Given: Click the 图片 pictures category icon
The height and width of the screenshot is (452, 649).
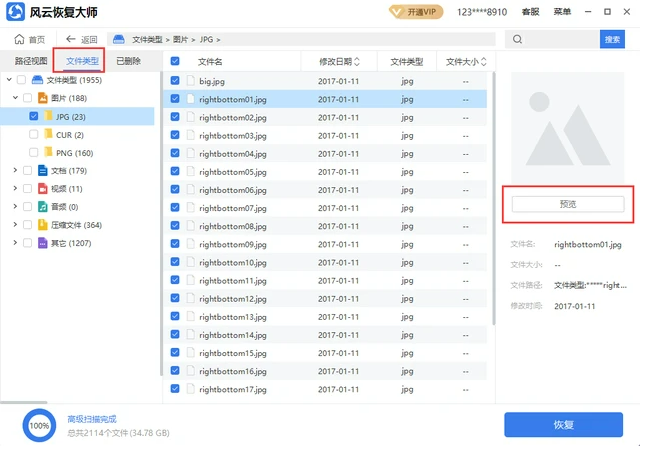Looking at the screenshot, I should (42, 98).
